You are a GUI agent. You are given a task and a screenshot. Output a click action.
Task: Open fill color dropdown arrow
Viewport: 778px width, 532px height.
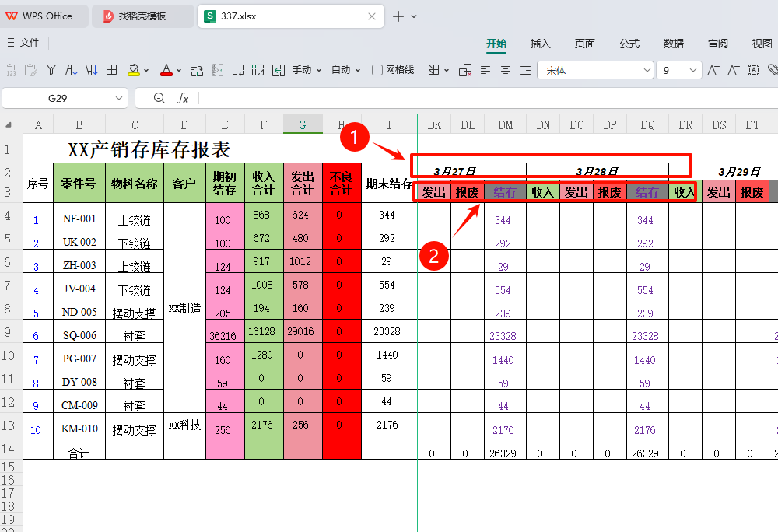tap(146, 71)
